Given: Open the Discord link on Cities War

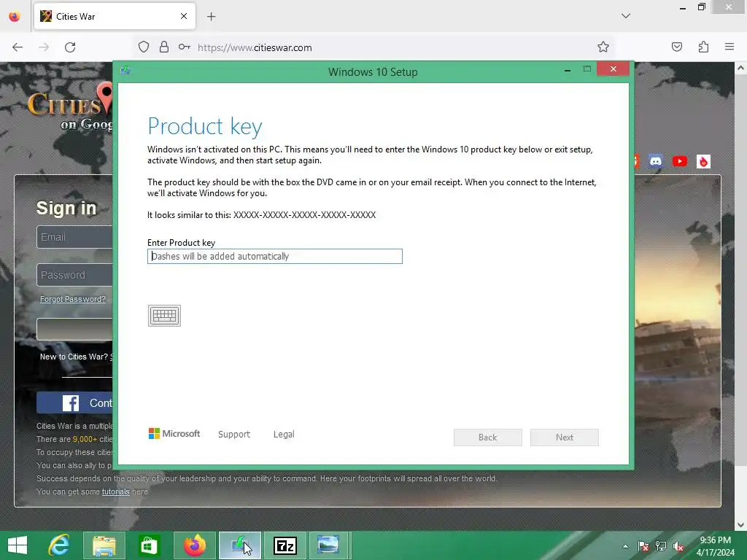Looking at the screenshot, I should click(x=656, y=161).
